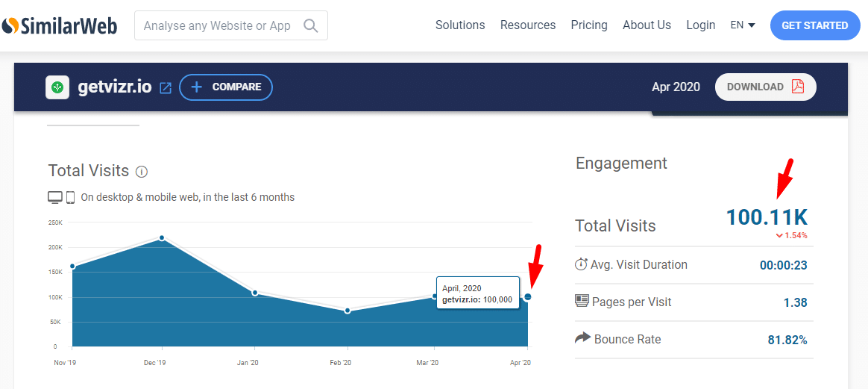Click the getvizr.io site title
Image resolution: width=868 pixels, height=389 pixels.
(x=113, y=87)
